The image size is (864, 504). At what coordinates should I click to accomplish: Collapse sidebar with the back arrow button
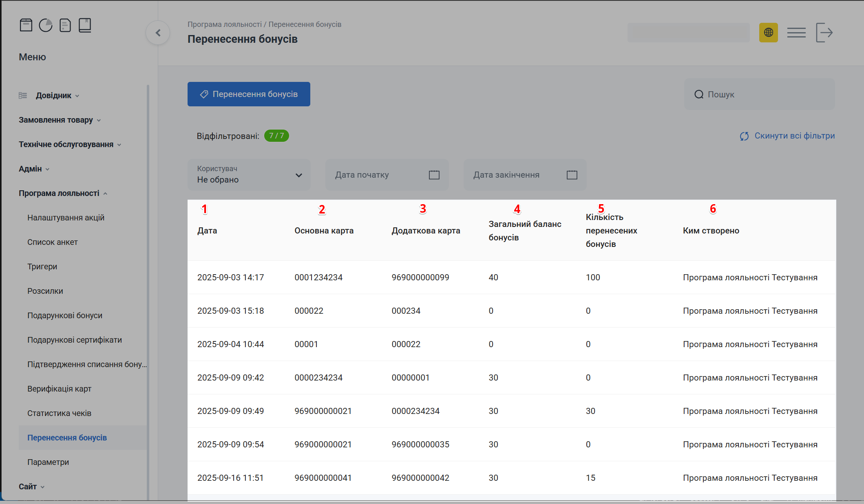(158, 33)
